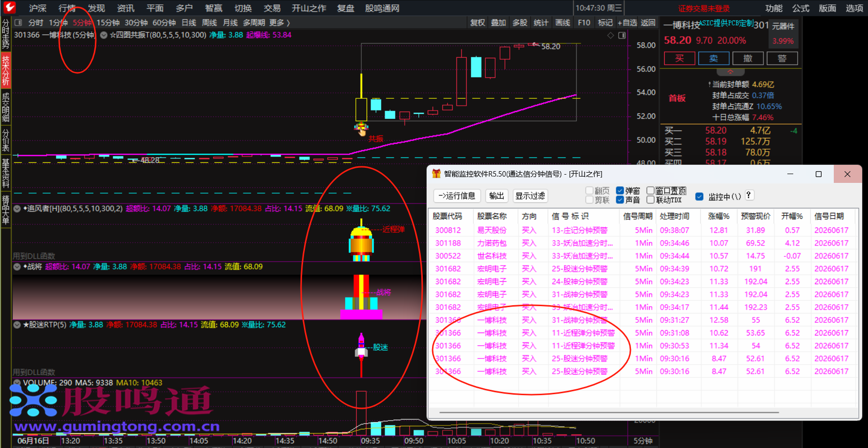
Task: Select the 300812 易天股份 signal row
Action: coord(643,230)
